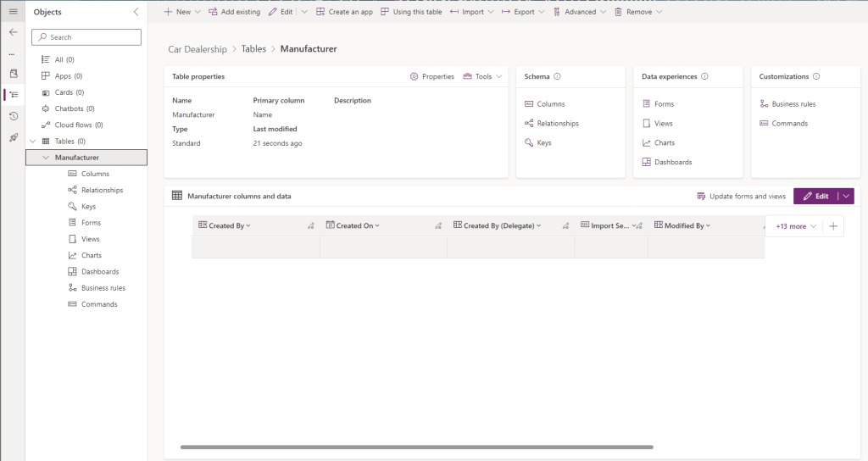868x461 pixels.
Task: Click the Data experiences info icon
Action: [704, 76]
